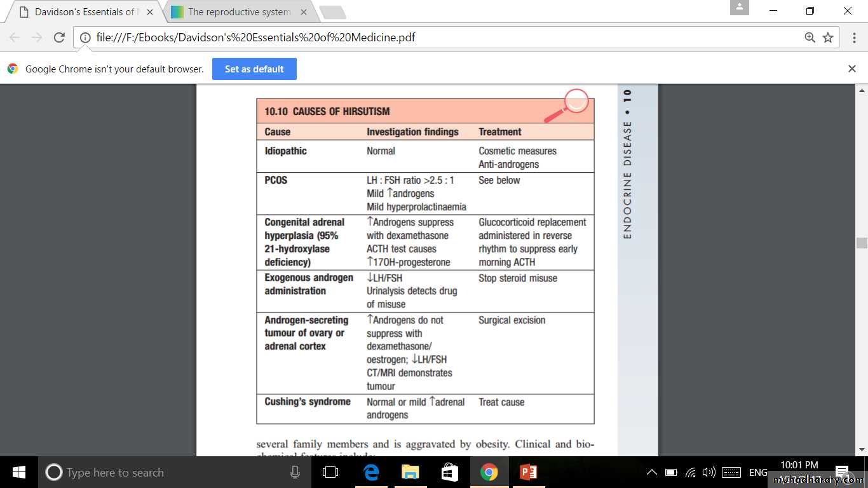Click the Cortana microphone icon

click(295, 472)
